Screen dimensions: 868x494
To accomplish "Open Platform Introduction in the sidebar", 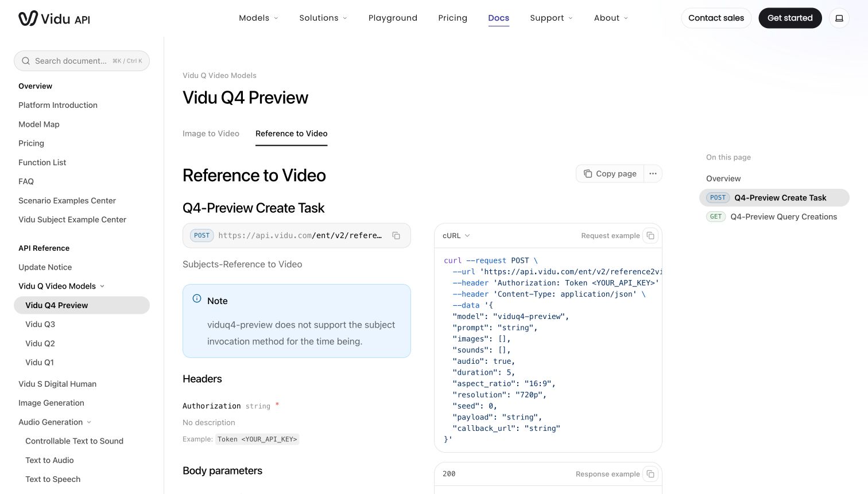I will 58,105.
